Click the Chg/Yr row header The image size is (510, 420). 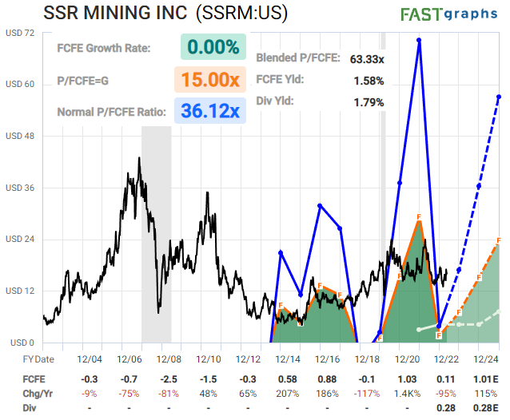[x=38, y=394]
